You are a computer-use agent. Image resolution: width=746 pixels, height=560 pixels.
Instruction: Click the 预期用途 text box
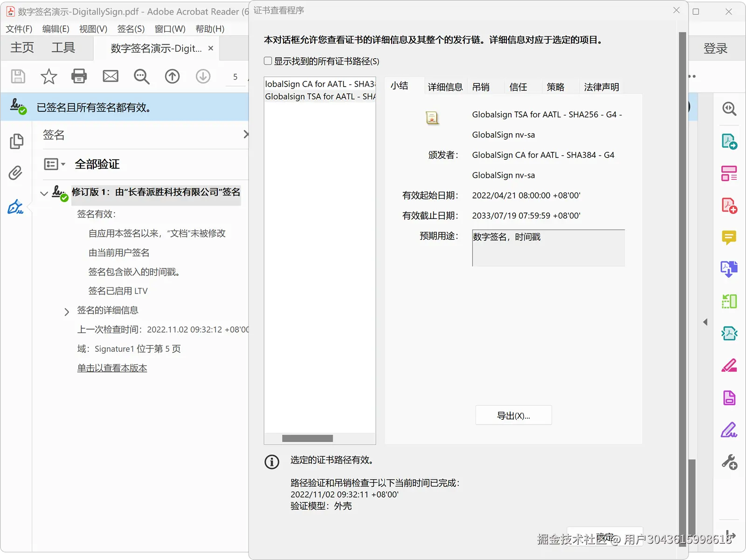coord(548,248)
